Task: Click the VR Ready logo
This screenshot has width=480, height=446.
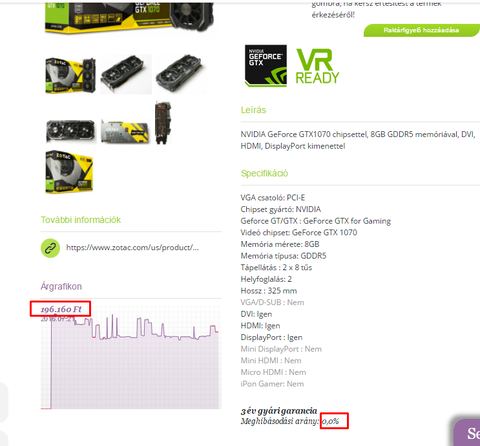Action: coord(317,66)
